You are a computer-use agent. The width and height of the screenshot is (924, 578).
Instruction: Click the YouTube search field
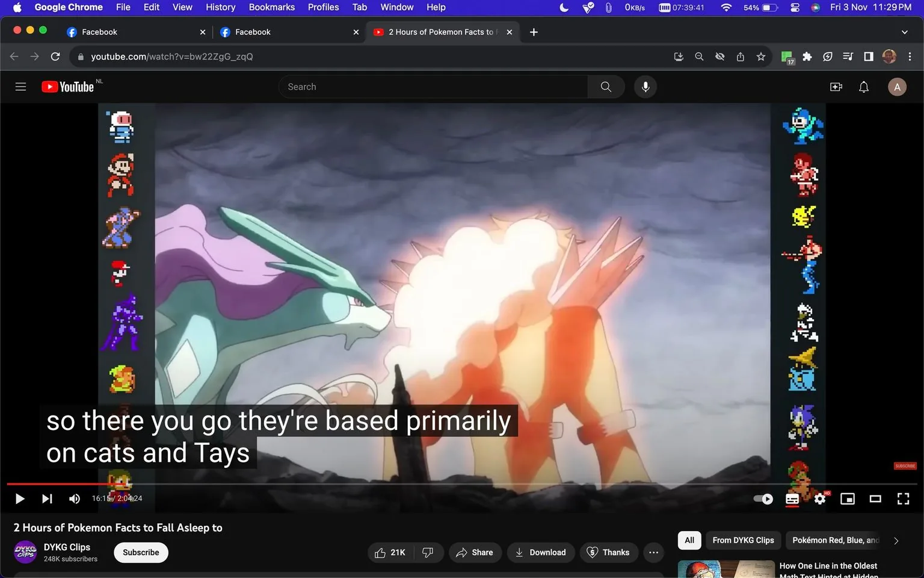(433, 86)
